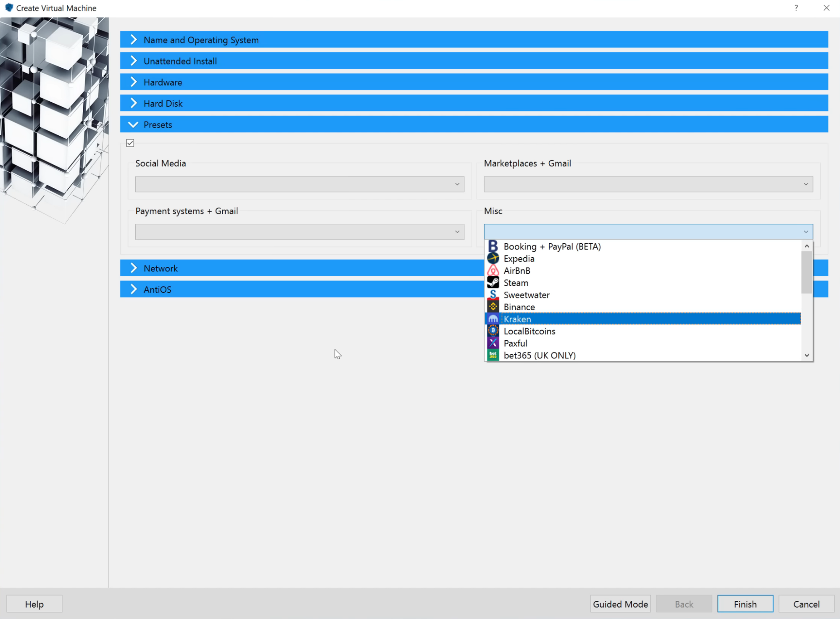840x619 pixels.
Task: Click the Help button
Action: (x=34, y=604)
